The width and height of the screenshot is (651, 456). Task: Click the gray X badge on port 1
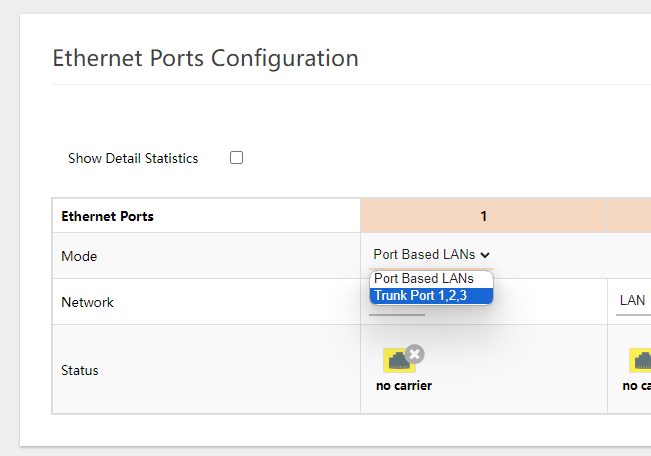pyautogui.click(x=415, y=353)
